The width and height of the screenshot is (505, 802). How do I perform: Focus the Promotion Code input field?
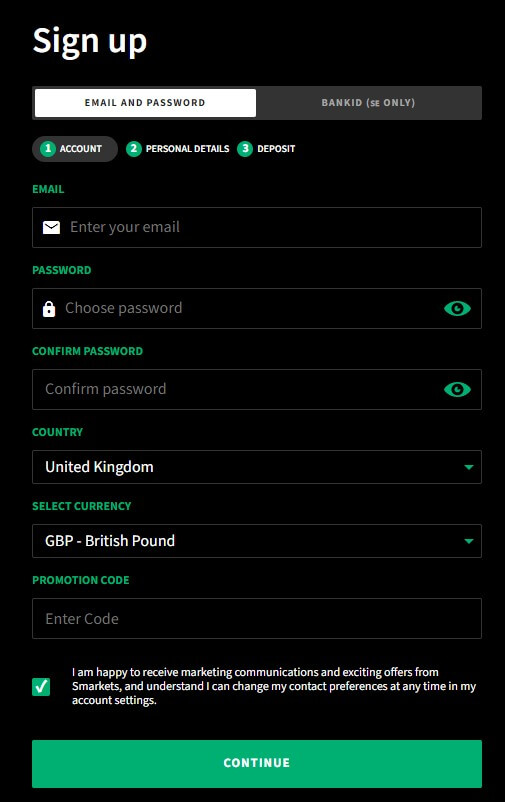point(257,618)
